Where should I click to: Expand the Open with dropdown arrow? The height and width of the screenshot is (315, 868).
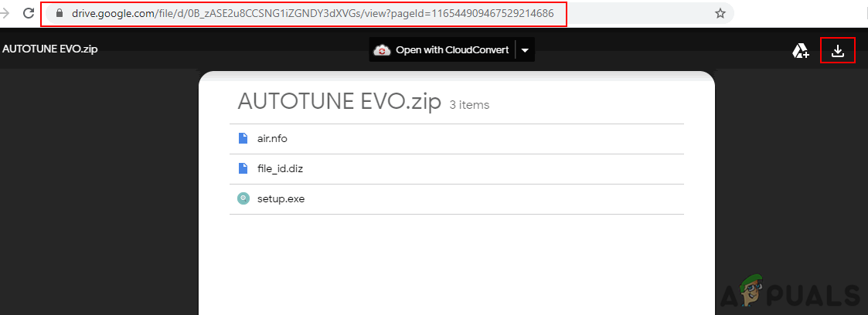(x=525, y=50)
